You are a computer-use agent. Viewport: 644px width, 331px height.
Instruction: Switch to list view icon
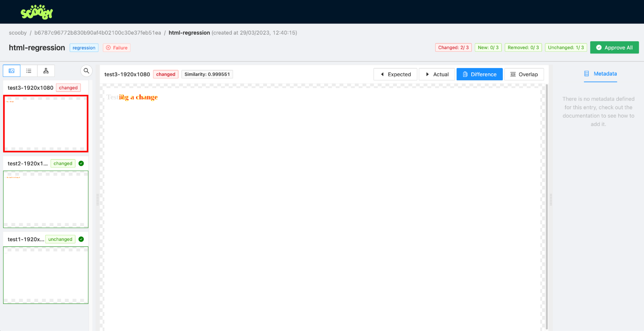coord(29,71)
